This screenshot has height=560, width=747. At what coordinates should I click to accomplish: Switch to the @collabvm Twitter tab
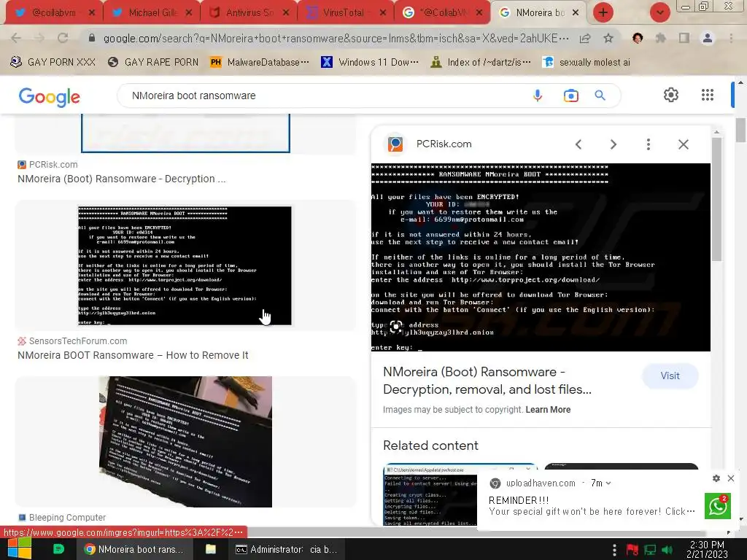[53, 12]
